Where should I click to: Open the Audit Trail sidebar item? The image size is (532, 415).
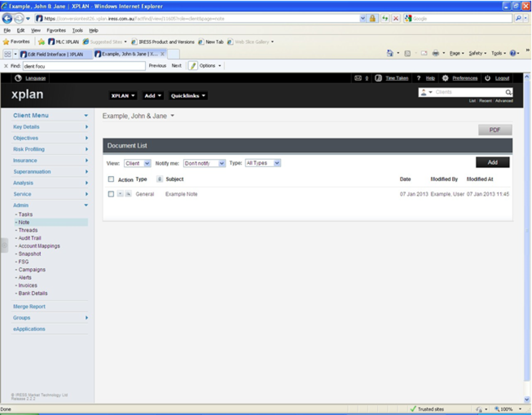coord(30,238)
